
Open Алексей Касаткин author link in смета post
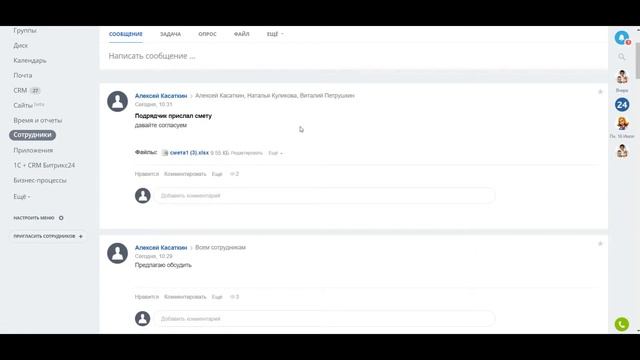[161, 96]
